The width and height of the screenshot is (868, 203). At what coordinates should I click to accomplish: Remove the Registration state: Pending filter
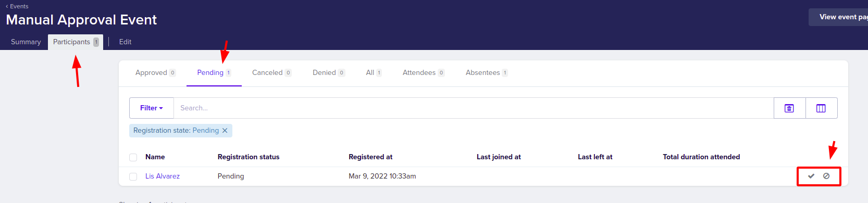(225, 131)
